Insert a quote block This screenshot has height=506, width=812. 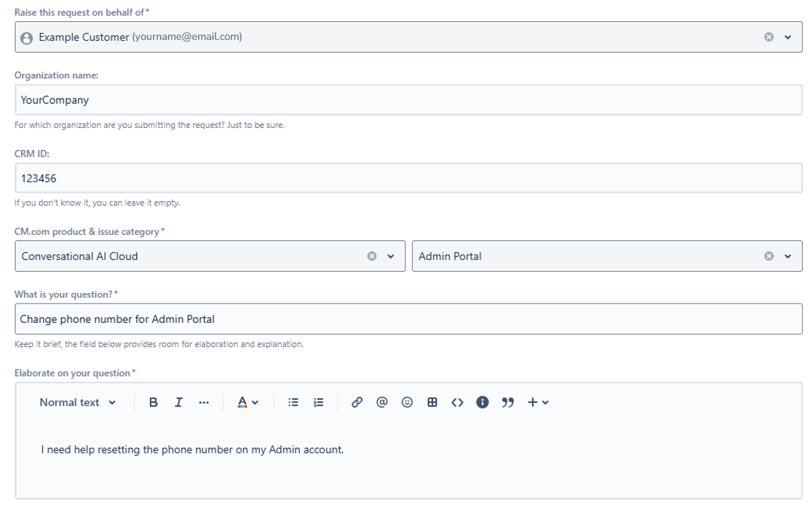pos(508,403)
